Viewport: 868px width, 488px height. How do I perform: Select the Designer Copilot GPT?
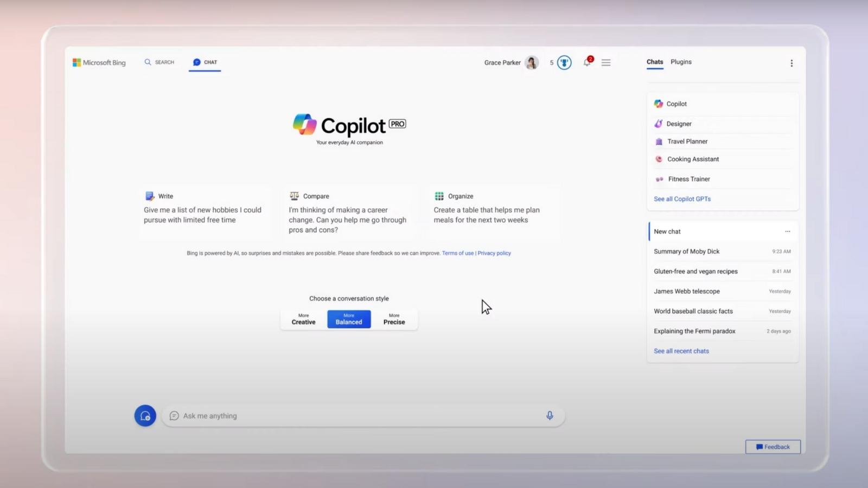(x=679, y=124)
